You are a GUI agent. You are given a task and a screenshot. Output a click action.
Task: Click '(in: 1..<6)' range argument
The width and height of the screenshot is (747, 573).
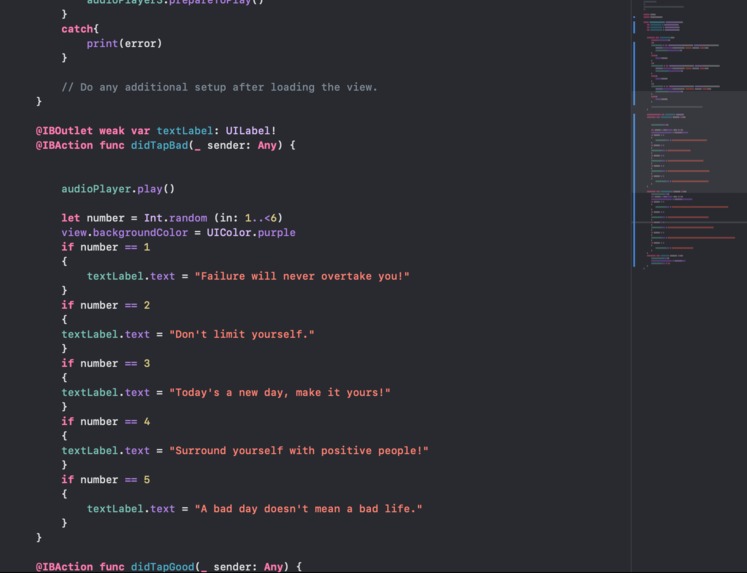point(248,218)
